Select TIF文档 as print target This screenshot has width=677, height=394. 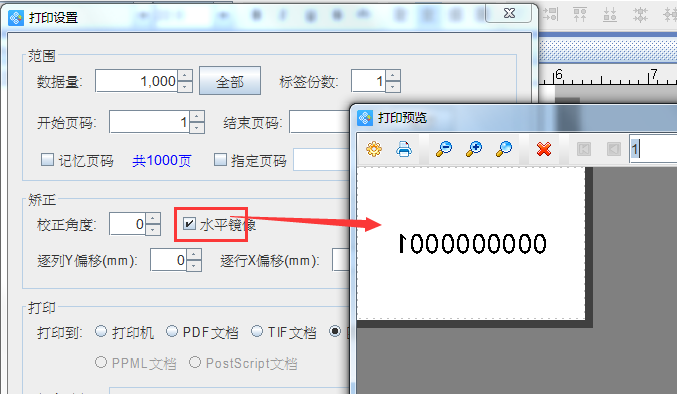coord(257,331)
